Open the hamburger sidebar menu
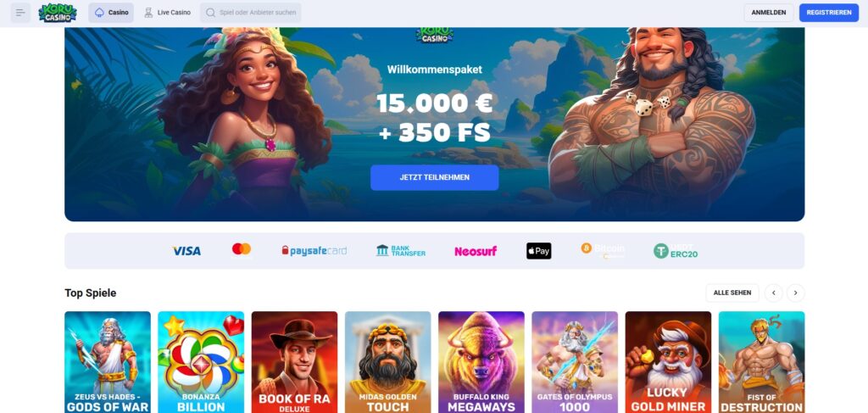This screenshot has width=868, height=413. pos(20,13)
